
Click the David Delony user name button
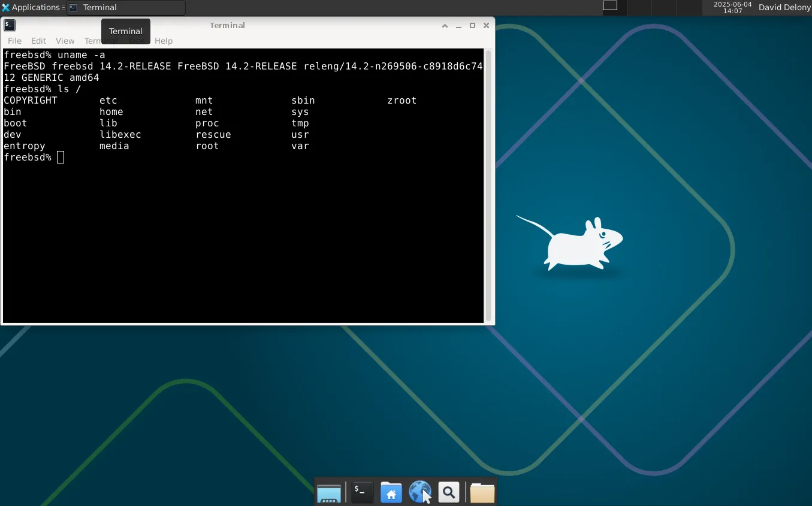(784, 7)
